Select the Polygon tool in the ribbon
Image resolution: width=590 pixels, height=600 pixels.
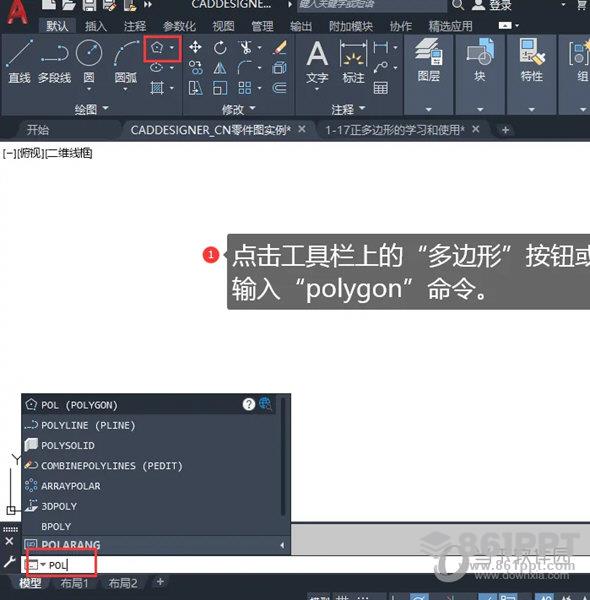tap(157, 47)
